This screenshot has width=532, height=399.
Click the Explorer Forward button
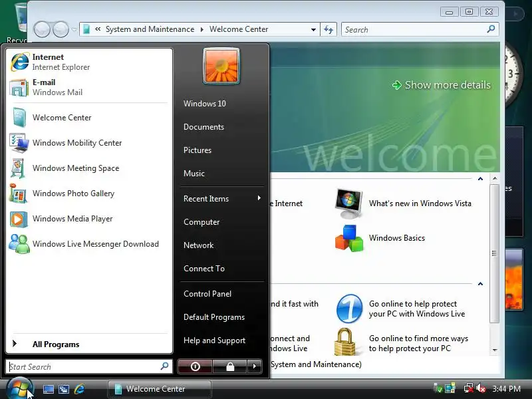pyautogui.click(x=61, y=29)
